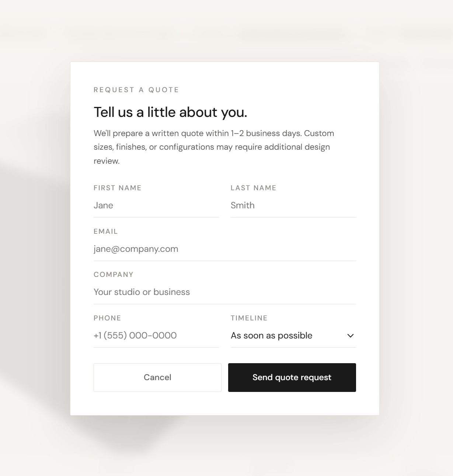Click the Company field 'Your studio or business'
This screenshot has width=453, height=476.
(224, 292)
